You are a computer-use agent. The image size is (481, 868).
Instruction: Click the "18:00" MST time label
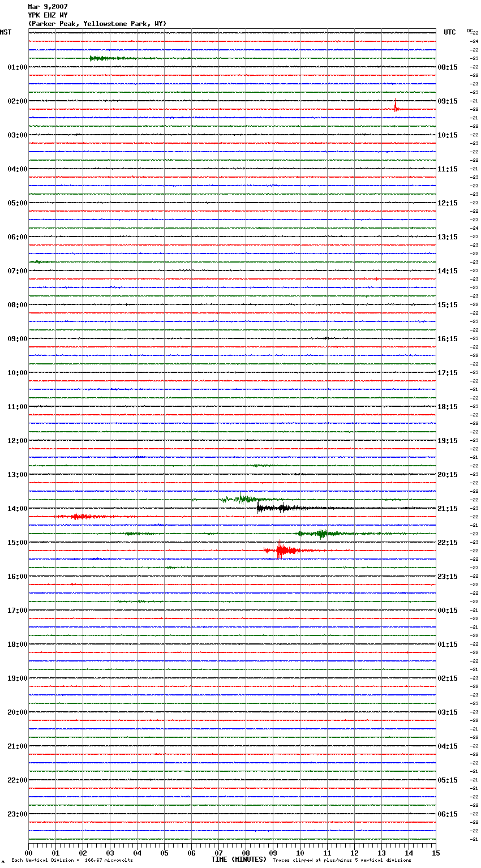pyautogui.click(x=17, y=644)
